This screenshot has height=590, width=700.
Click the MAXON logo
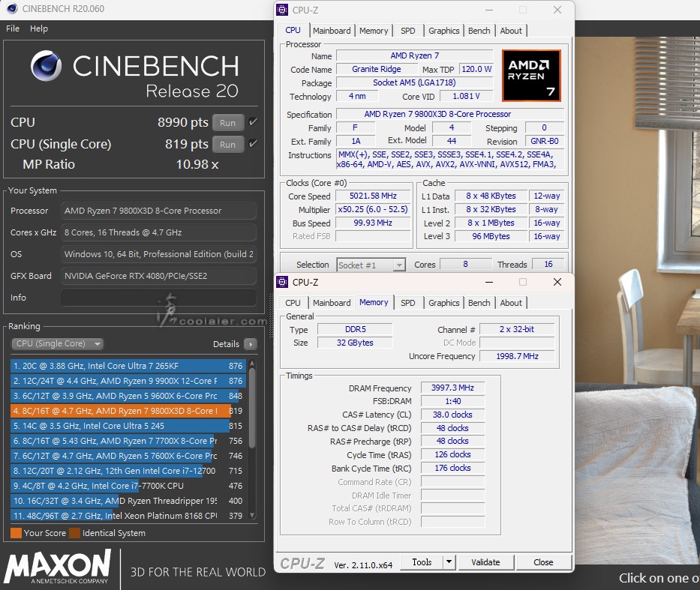tap(57, 566)
